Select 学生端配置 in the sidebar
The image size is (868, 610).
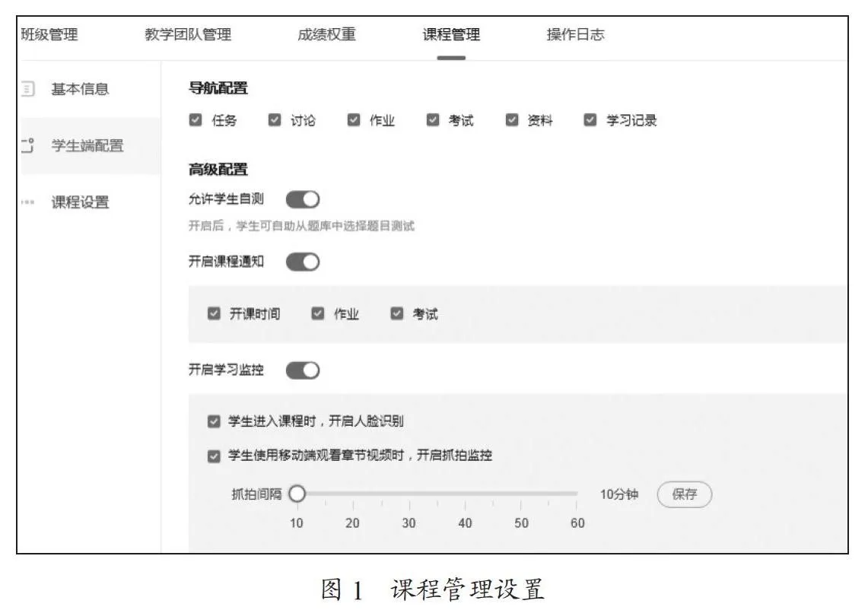(87, 145)
